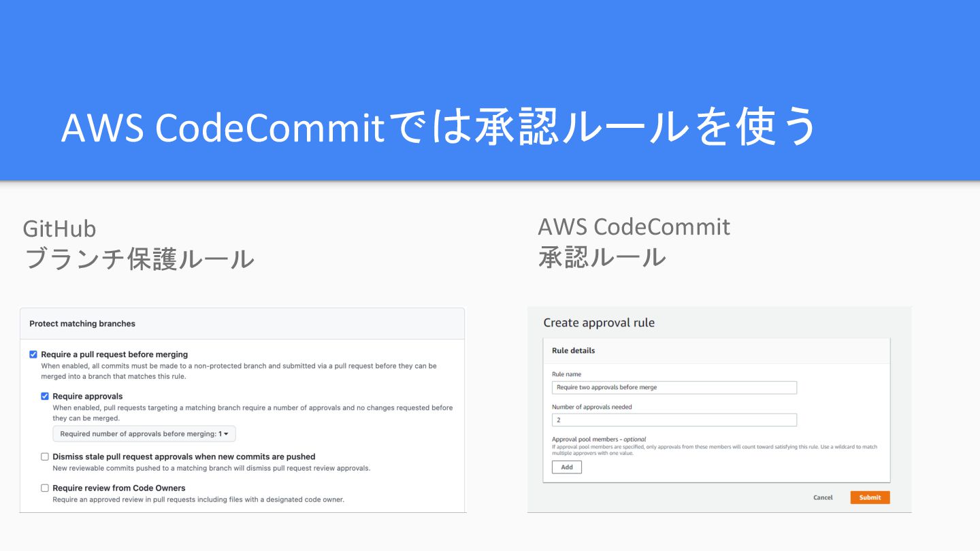Select the 'AWS CodeCommit 承認ルール' heading text
The height and width of the screenshot is (551, 980).
click(634, 241)
